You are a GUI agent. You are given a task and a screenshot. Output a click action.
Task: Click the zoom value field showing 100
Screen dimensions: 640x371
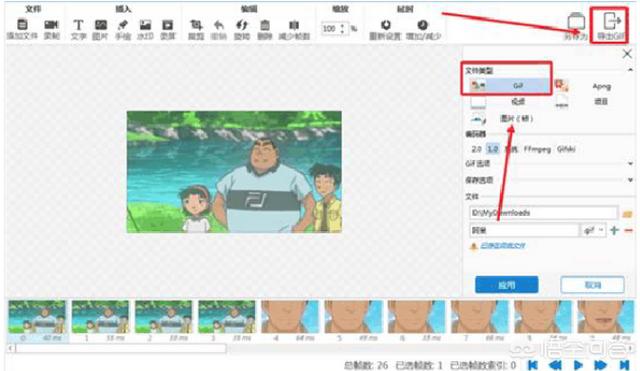[330, 28]
